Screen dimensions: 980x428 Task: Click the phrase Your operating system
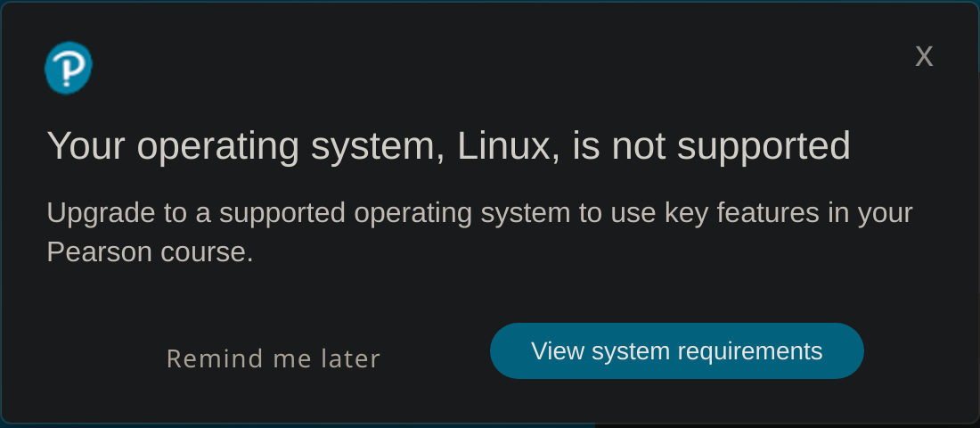click(x=245, y=146)
